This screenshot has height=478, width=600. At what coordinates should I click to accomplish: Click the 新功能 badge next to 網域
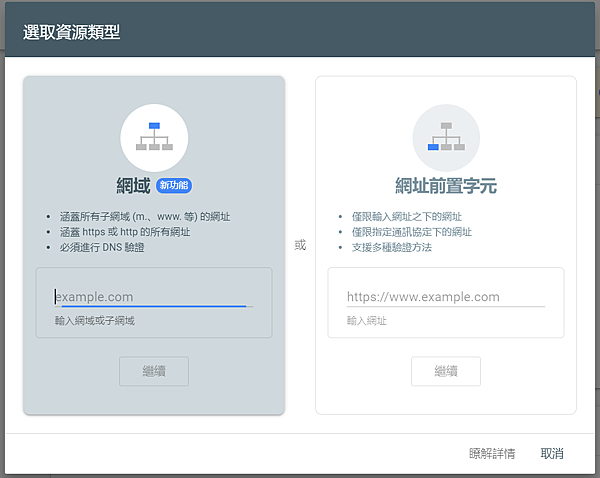[x=174, y=186]
